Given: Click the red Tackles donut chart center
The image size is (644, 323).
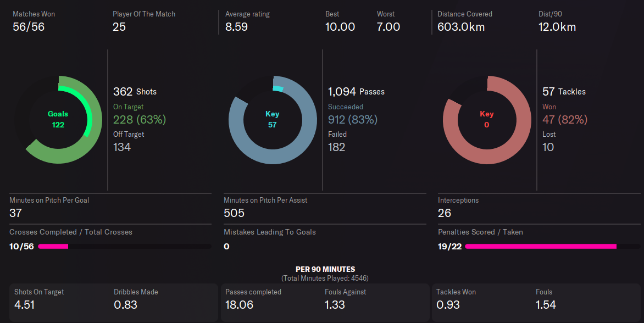Looking at the screenshot, I should tap(487, 120).
